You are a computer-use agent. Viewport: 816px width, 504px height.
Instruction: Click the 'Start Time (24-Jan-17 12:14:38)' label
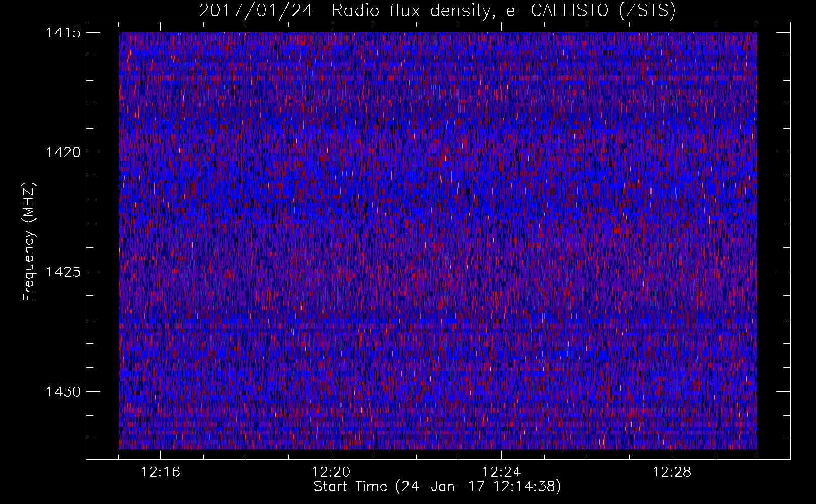tap(437, 487)
